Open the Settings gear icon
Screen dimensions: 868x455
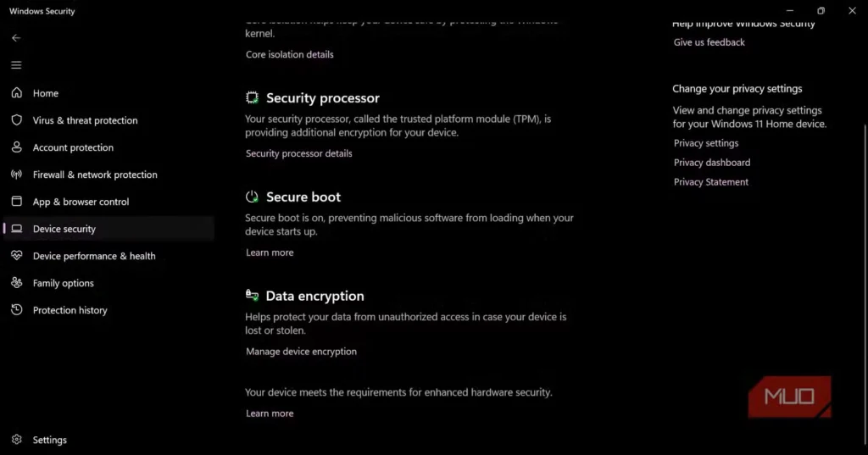pos(16,440)
